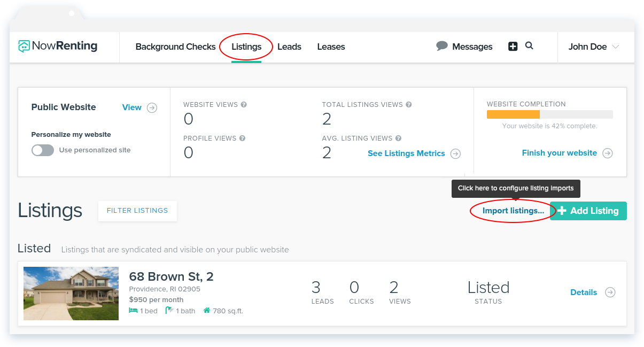Click the arrow icon beside View
This screenshot has width=644, height=347.
coord(152,107)
